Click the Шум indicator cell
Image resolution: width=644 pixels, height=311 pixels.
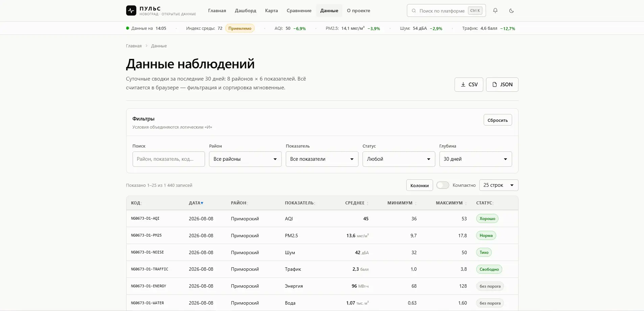[290, 252]
